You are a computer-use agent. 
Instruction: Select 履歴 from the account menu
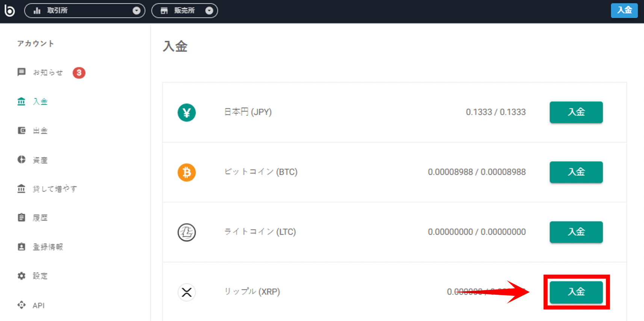40,218
